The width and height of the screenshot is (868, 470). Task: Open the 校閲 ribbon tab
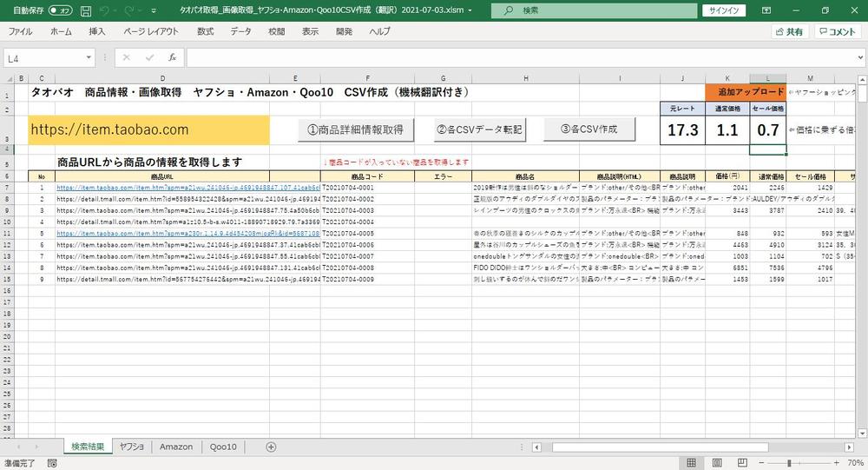coord(277,31)
